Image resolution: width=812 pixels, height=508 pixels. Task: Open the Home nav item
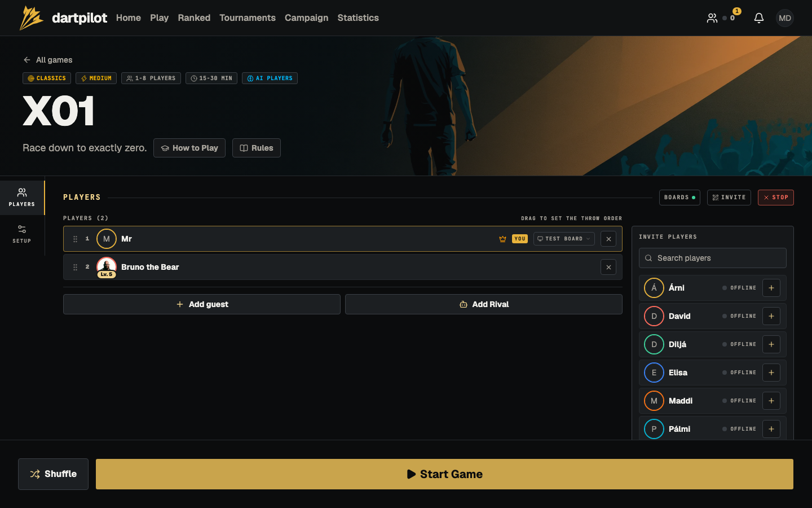click(129, 18)
